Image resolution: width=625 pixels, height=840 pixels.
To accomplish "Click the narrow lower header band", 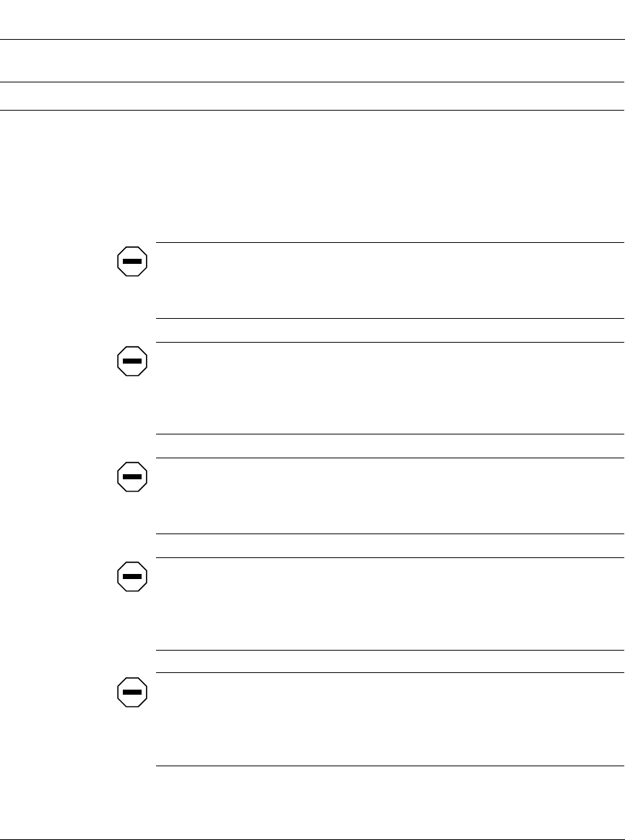I will coord(312,96).
